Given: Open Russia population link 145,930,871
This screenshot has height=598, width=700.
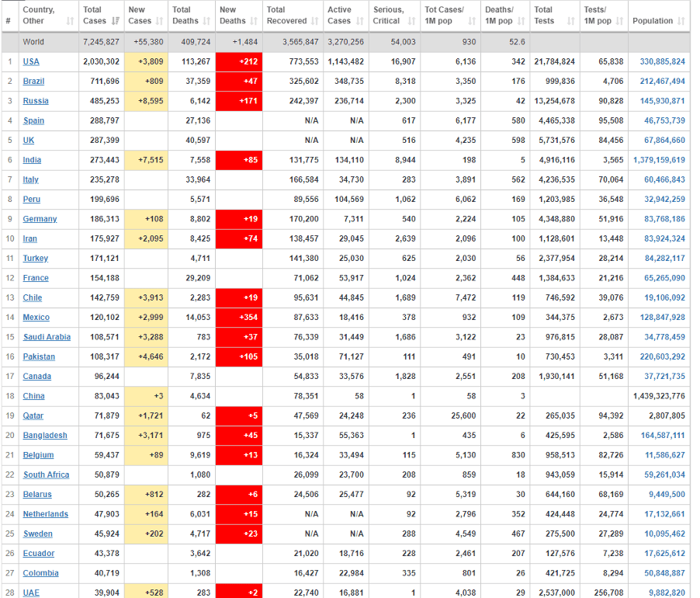Looking at the screenshot, I should [x=663, y=101].
